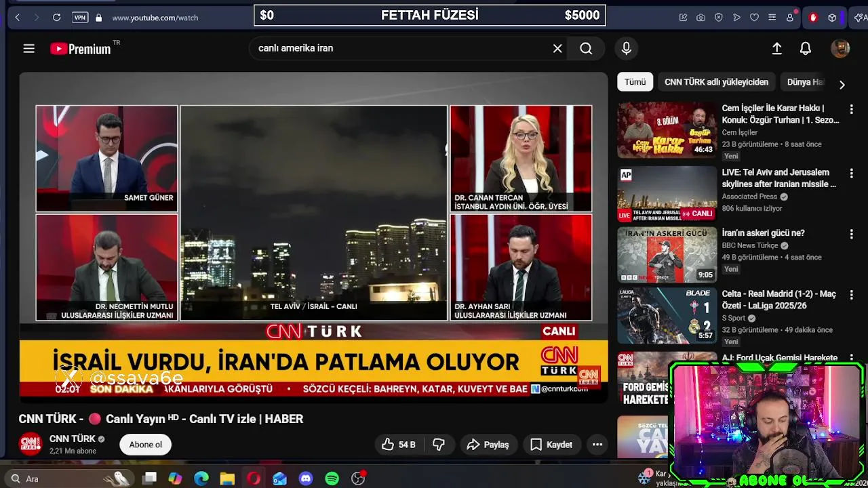The height and width of the screenshot is (488, 868).
Task: Open Task View on the Windows taskbar
Action: pos(150,479)
